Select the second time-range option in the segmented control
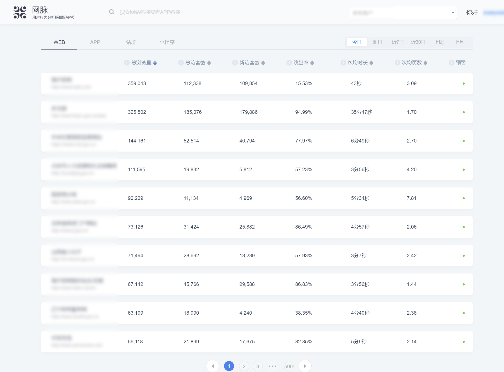The image size is (504, 372). (x=377, y=42)
